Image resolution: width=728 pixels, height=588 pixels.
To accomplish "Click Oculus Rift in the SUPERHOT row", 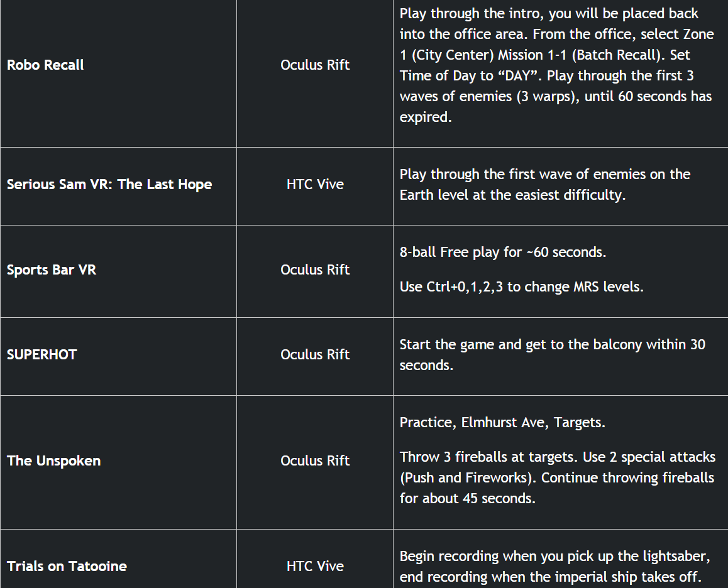I will [x=315, y=354].
